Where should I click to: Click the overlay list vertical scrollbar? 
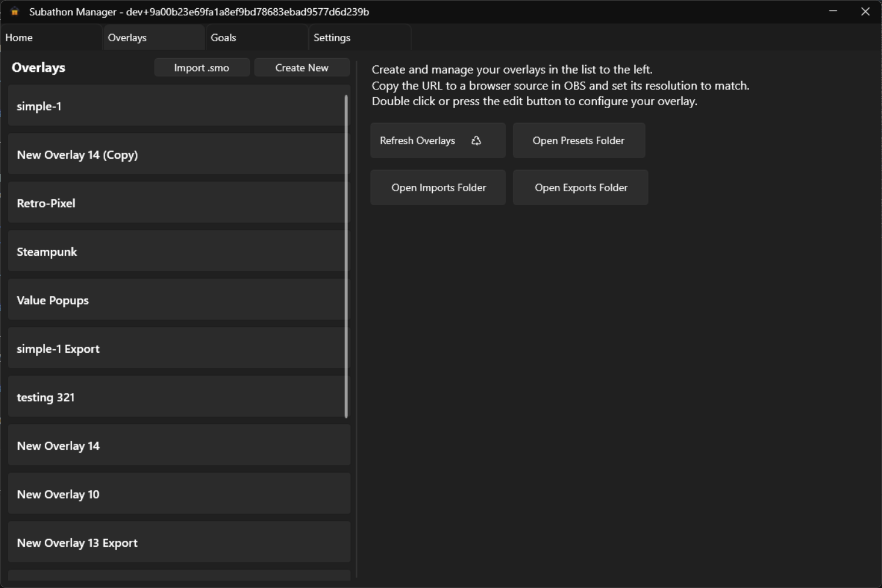[x=346, y=256]
